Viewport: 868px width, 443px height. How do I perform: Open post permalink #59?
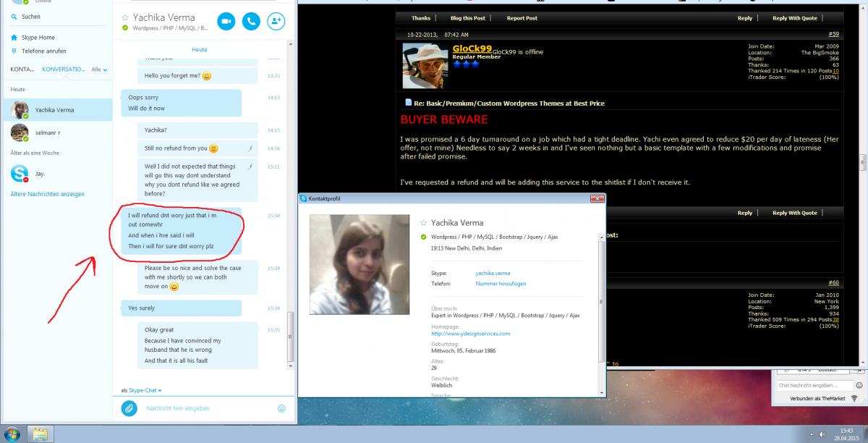coord(833,34)
